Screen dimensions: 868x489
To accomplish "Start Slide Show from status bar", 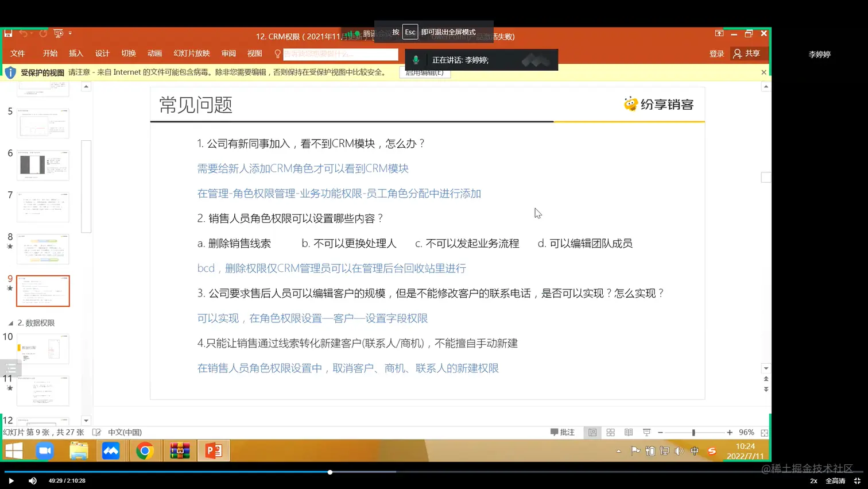I will pos(647,432).
